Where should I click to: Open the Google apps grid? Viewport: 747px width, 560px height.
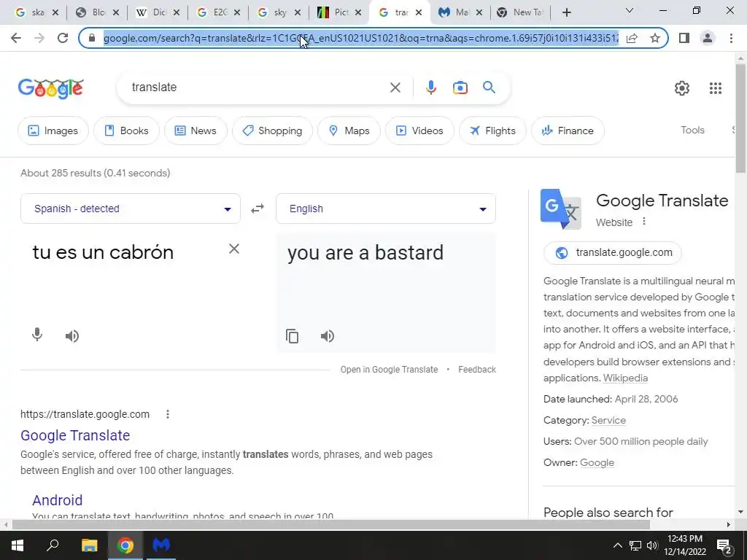tap(715, 88)
